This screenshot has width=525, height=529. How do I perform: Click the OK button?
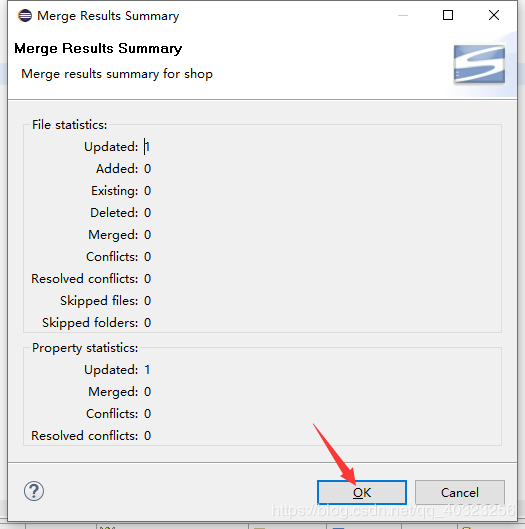pos(362,493)
